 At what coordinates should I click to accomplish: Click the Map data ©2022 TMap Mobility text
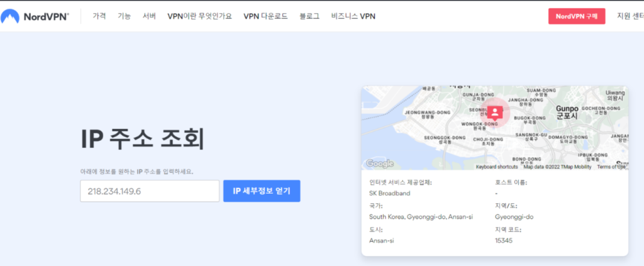[557, 167]
